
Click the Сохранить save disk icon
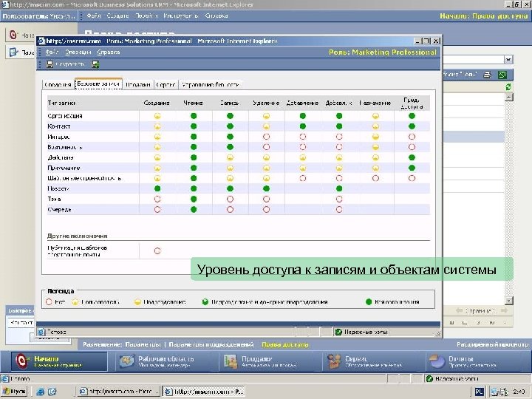tap(50, 64)
